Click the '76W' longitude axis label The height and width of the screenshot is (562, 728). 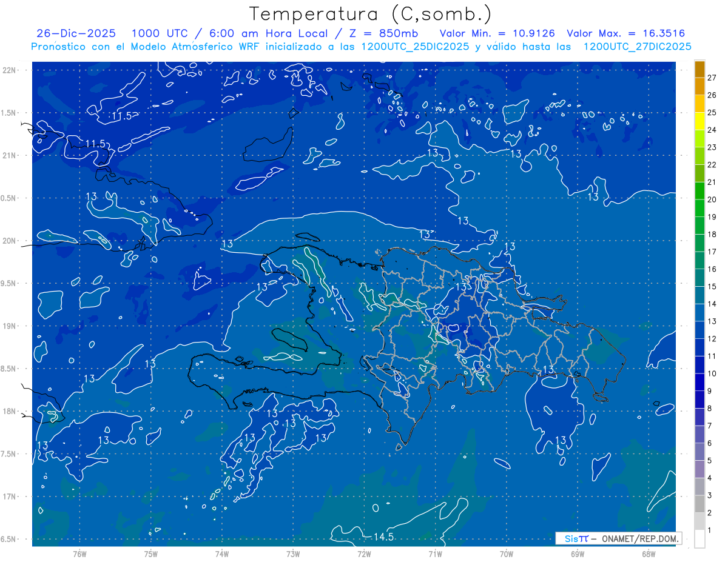pyautogui.click(x=79, y=554)
